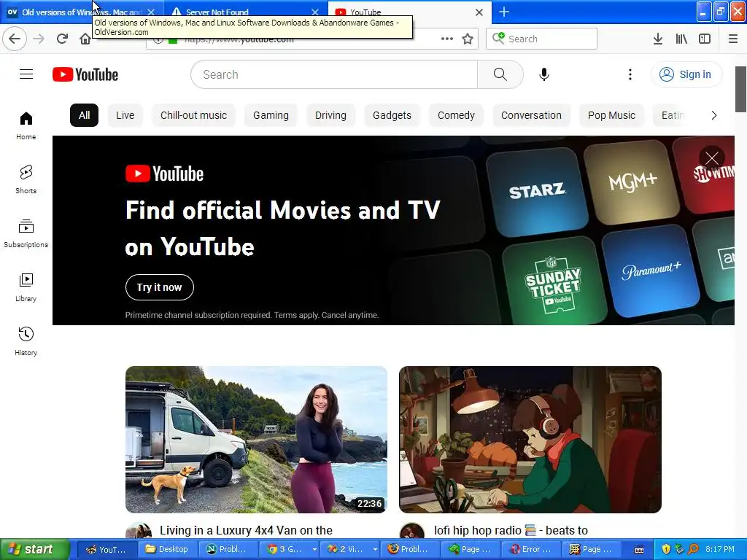Filter by Chill-out music chip
Screen dimensions: 747x560
(x=193, y=115)
